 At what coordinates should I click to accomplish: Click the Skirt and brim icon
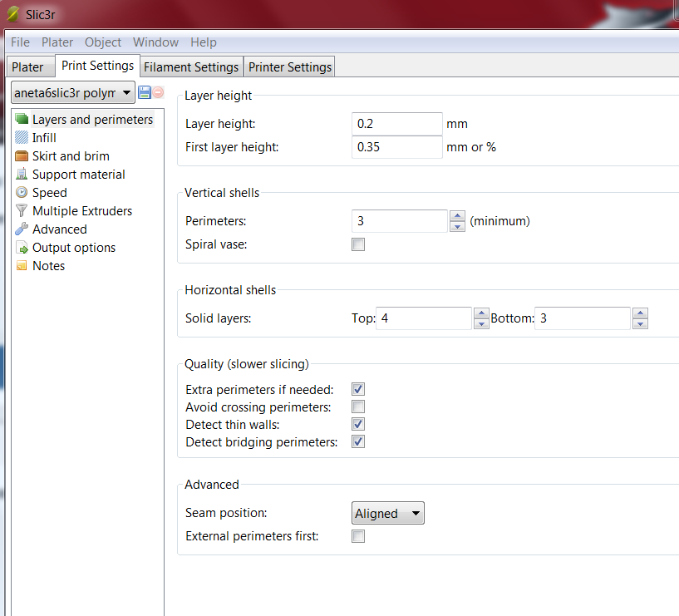(x=22, y=155)
